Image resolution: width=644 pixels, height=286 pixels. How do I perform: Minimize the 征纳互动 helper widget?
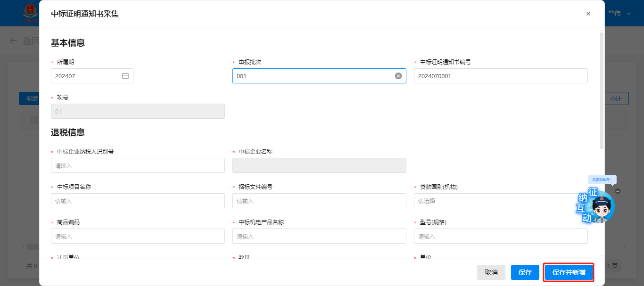(x=618, y=191)
